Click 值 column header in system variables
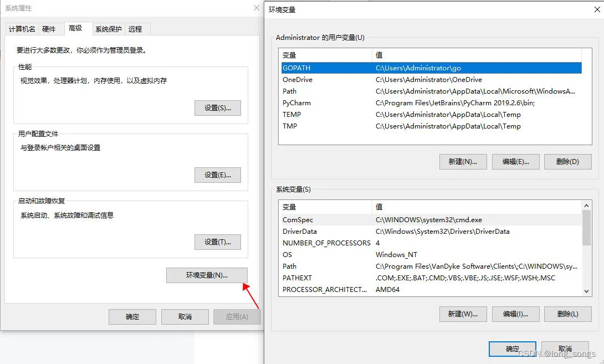The image size is (604, 364). click(477, 207)
